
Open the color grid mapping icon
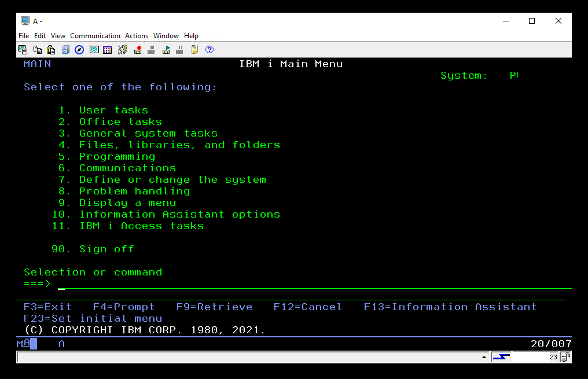[x=108, y=50]
